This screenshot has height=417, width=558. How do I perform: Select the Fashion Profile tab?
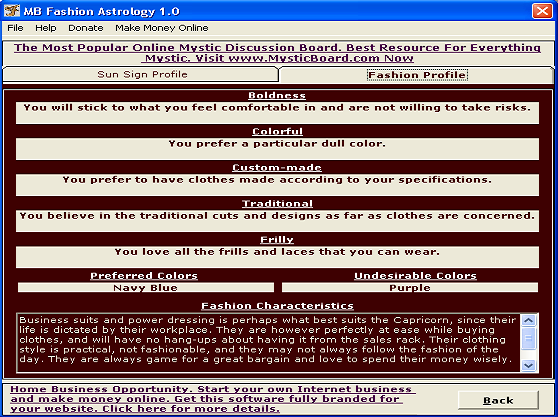pos(417,75)
